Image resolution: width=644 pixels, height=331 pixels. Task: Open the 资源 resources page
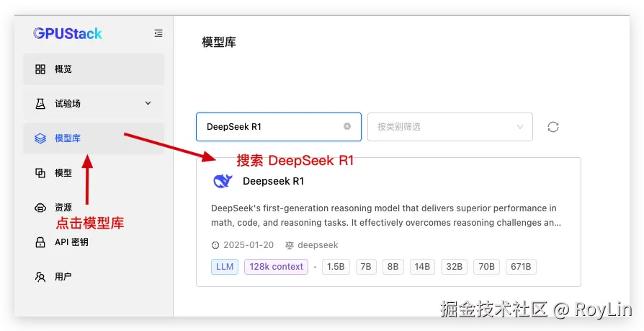(94, 208)
